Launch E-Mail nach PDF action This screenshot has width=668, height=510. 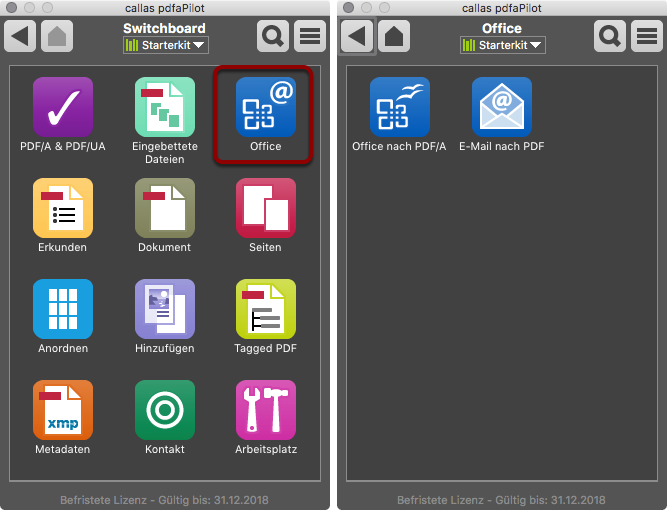tap(502, 107)
